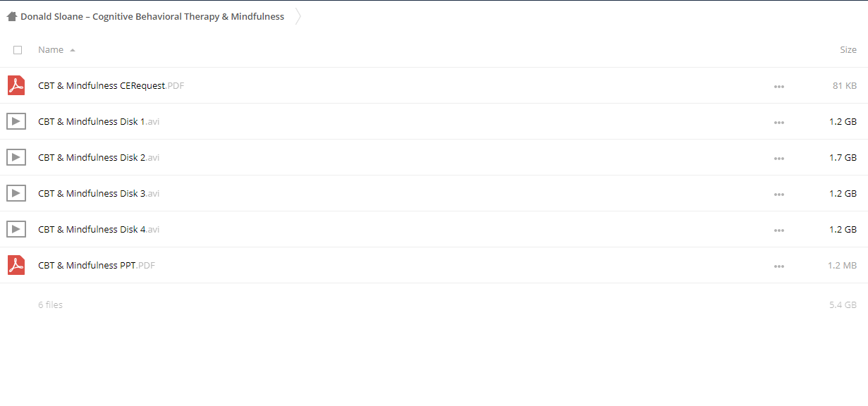Click the video icon for Disk 2
The height and width of the screenshot is (406, 868).
16,157
